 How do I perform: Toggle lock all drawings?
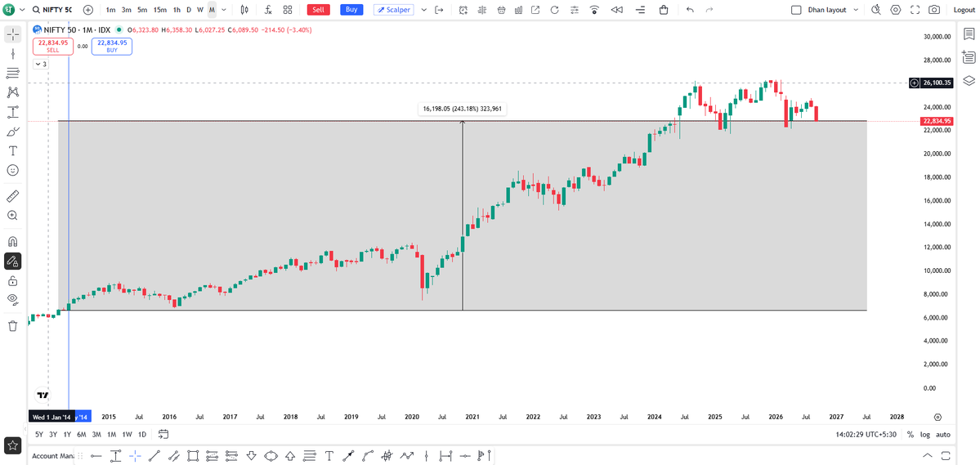pos(12,280)
